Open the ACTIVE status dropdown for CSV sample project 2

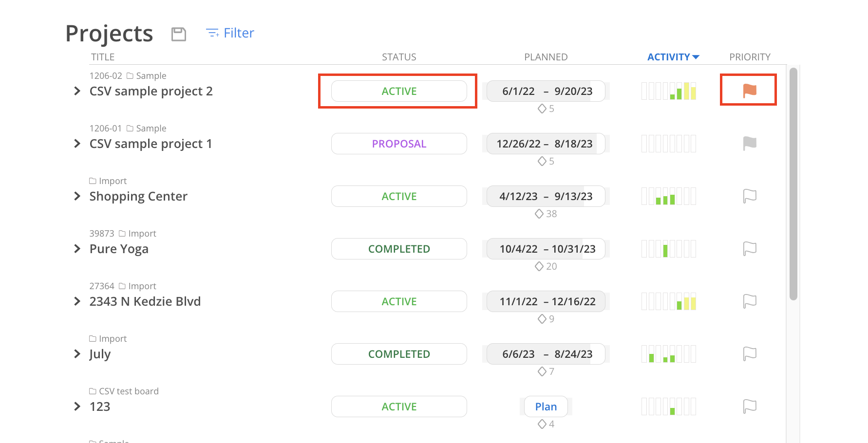pos(399,91)
